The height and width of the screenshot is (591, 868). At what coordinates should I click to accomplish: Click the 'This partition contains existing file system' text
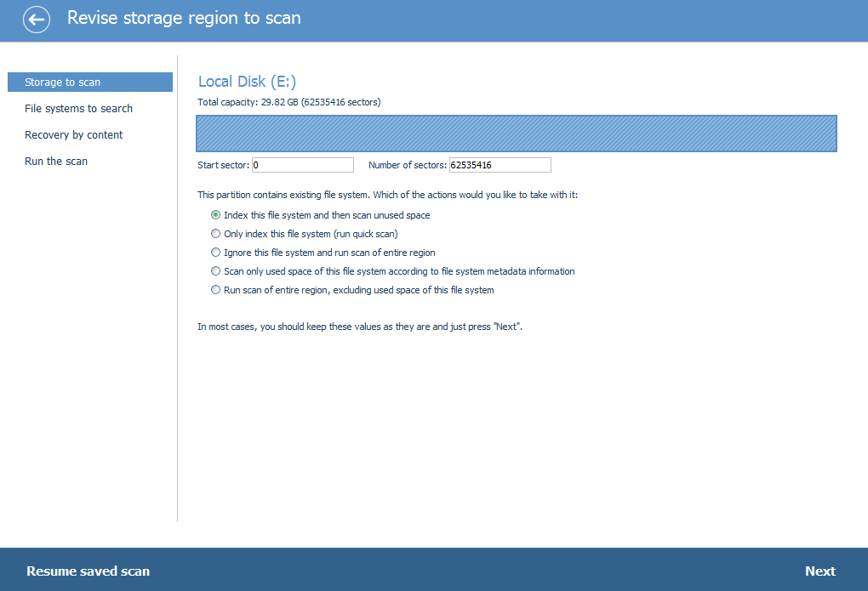pyautogui.click(x=387, y=195)
